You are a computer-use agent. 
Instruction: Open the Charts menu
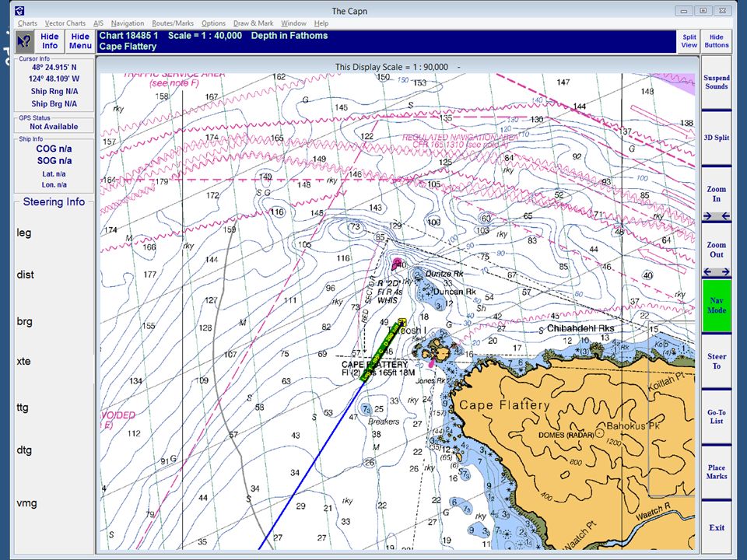pos(28,23)
